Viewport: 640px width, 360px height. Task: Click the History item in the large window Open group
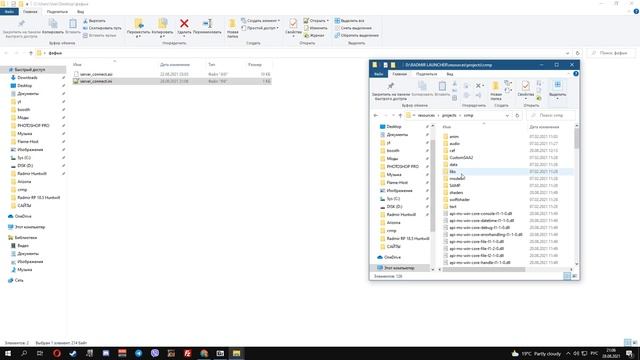click(x=314, y=36)
